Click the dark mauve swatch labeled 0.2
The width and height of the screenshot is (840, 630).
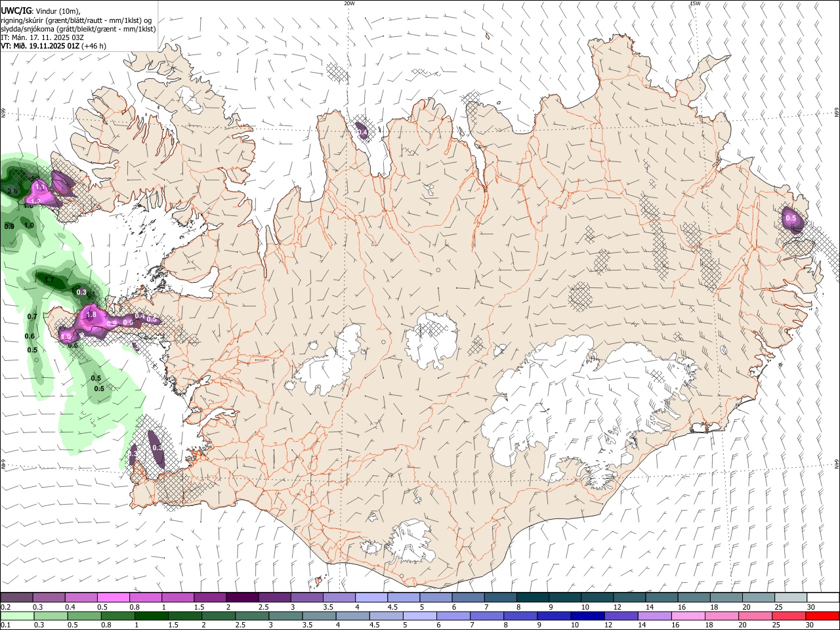click(x=16, y=598)
